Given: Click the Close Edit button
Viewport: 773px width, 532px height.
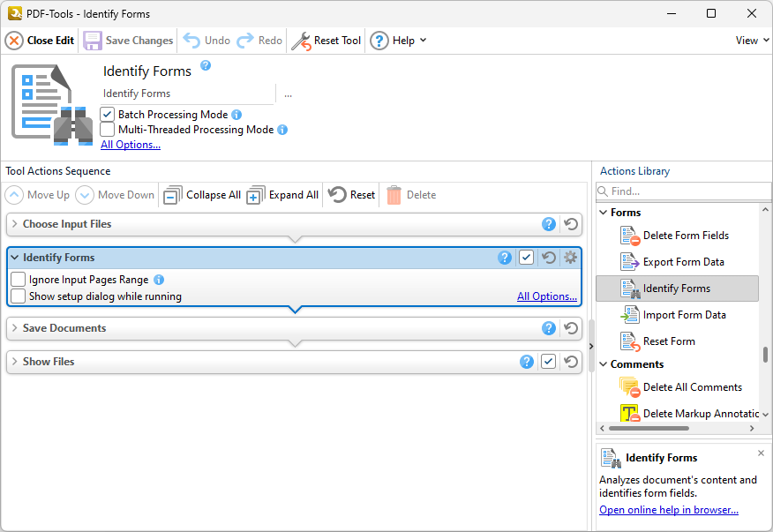Looking at the screenshot, I should 40,41.
